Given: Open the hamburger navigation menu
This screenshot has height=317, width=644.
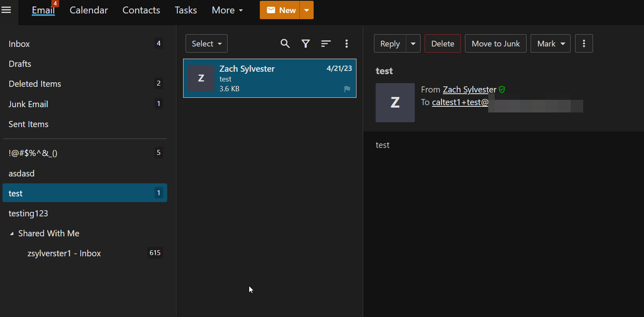Looking at the screenshot, I should pos(6,10).
